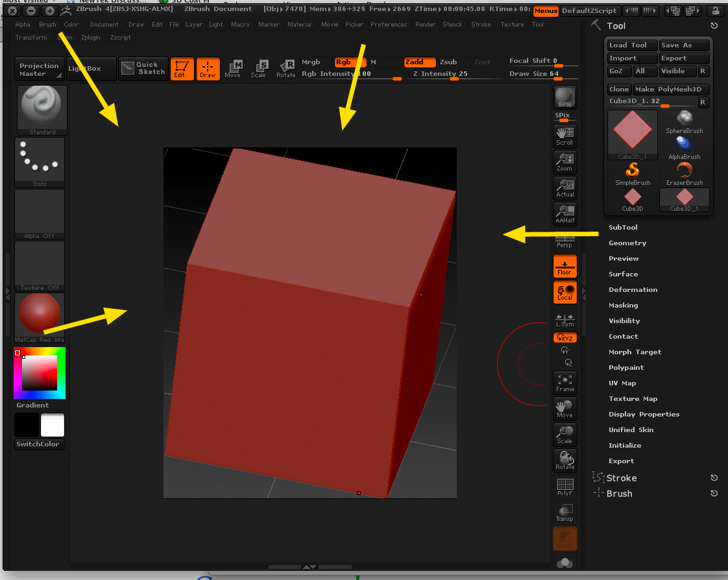The width and height of the screenshot is (728, 580).
Task: Open the Standard brush picker
Action: pyautogui.click(x=42, y=110)
